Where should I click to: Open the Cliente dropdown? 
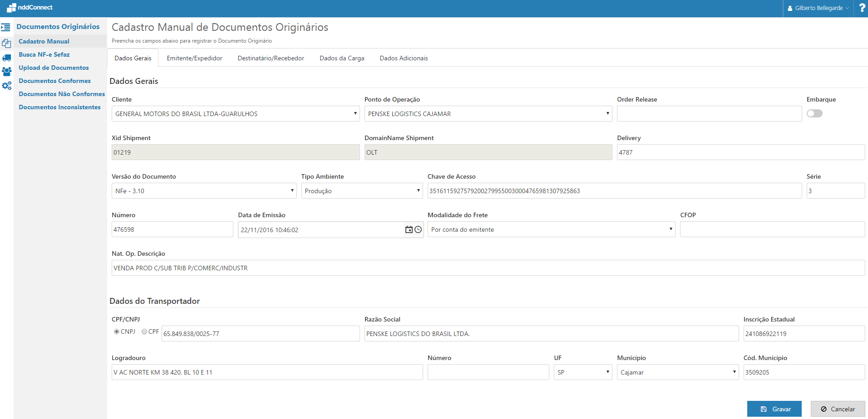pyautogui.click(x=236, y=114)
